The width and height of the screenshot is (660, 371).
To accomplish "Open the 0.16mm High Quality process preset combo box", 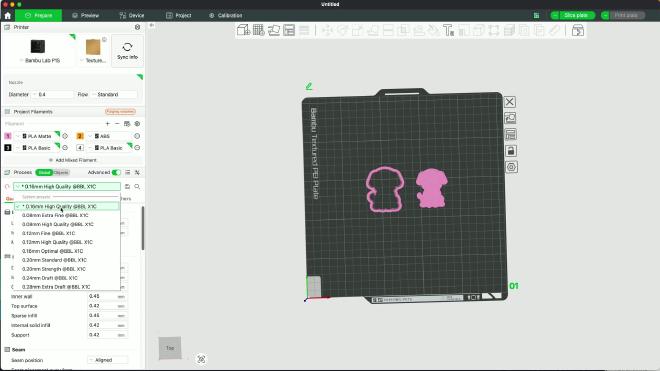I will click(67, 187).
